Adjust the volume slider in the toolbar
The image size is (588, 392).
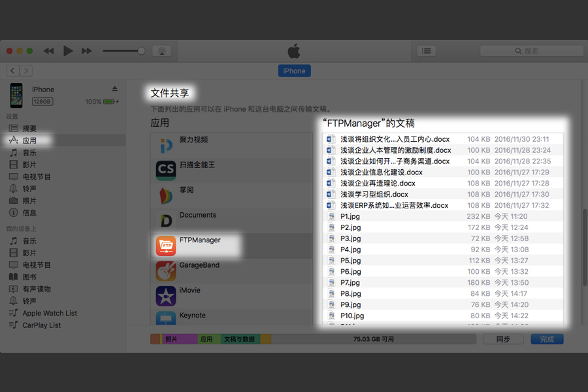coord(123,50)
